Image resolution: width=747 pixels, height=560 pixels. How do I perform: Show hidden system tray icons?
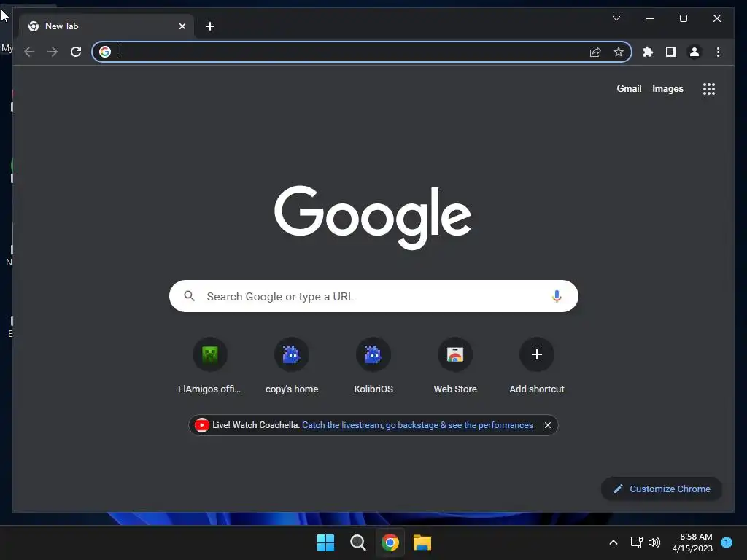click(x=614, y=542)
